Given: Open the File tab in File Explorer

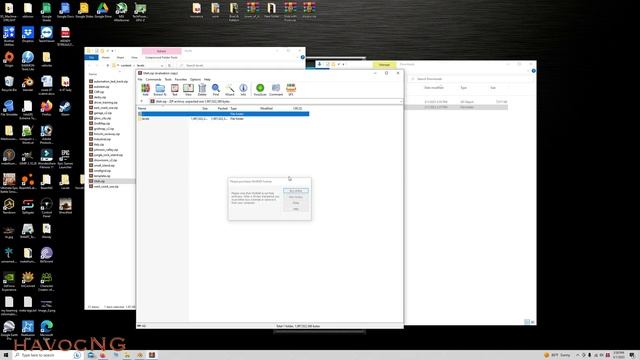Looking at the screenshot, I should point(91,58).
